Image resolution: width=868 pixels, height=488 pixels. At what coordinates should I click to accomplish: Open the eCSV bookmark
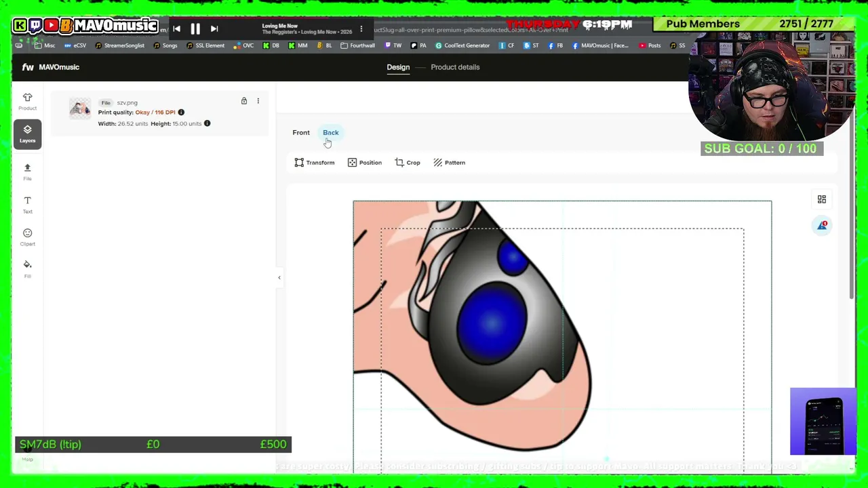tap(75, 45)
